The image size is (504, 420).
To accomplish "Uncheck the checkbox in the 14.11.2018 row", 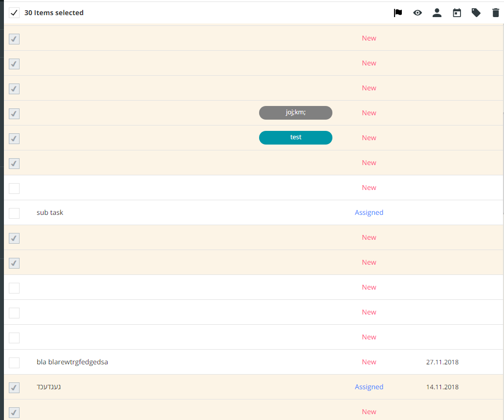I will click(x=14, y=388).
